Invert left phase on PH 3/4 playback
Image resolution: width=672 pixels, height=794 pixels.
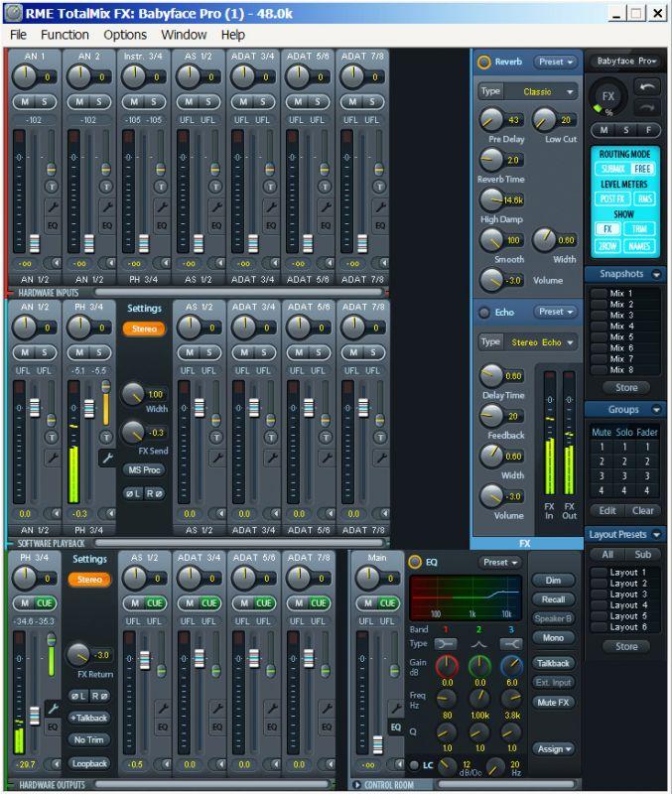(x=133, y=493)
